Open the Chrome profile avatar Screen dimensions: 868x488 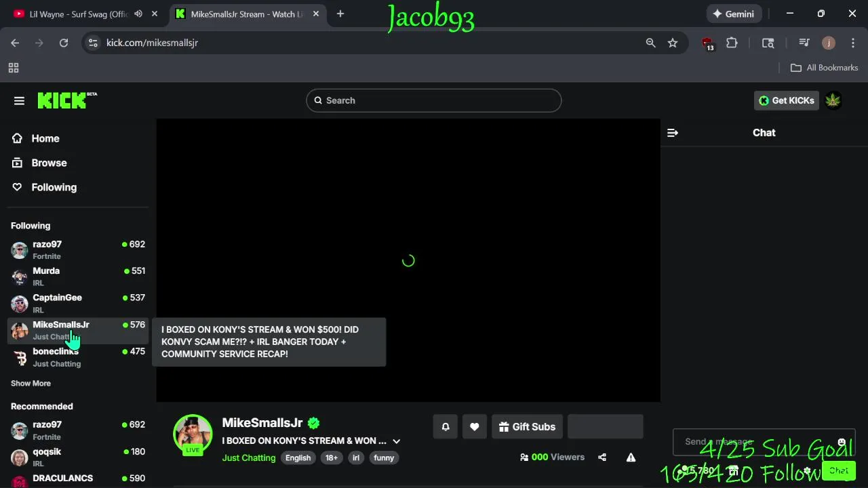829,43
